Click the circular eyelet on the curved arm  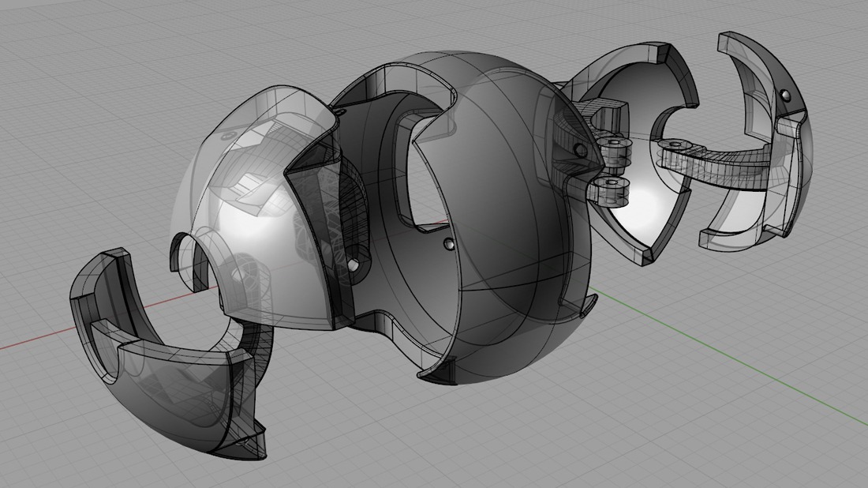point(675,145)
